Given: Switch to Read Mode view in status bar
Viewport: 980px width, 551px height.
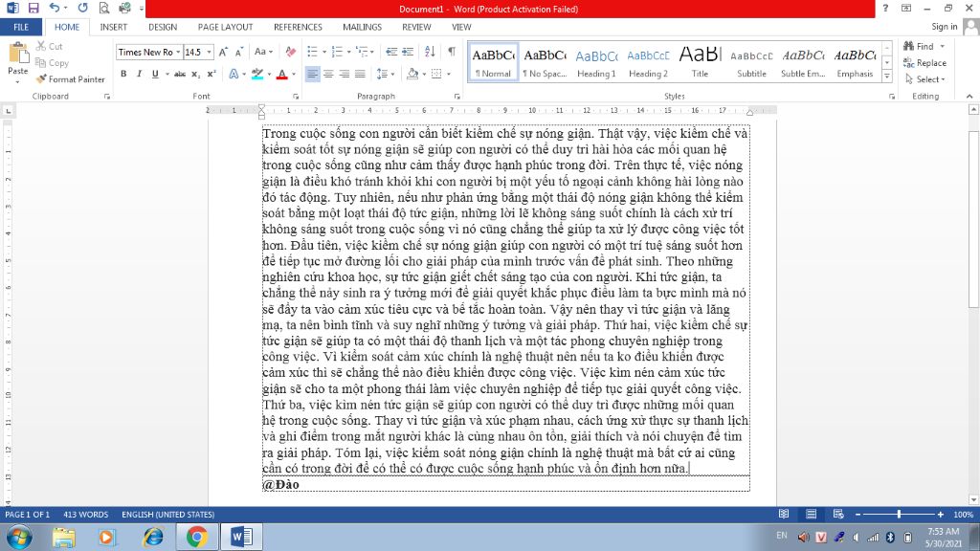Looking at the screenshot, I should [783, 514].
